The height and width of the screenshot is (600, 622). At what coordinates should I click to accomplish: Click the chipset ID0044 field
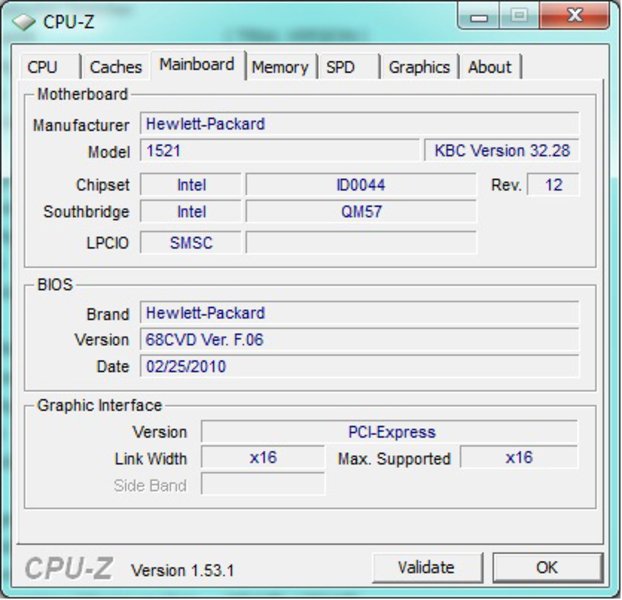(x=361, y=184)
